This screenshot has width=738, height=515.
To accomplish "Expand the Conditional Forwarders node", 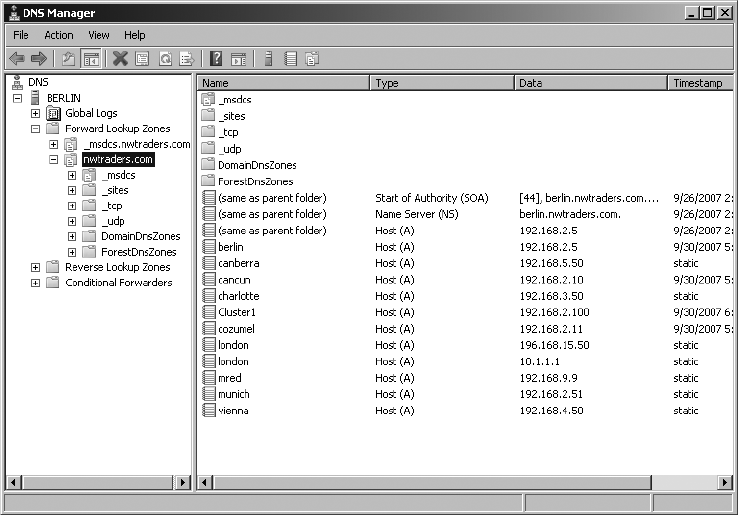I will pyautogui.click(x=35, y=283).
